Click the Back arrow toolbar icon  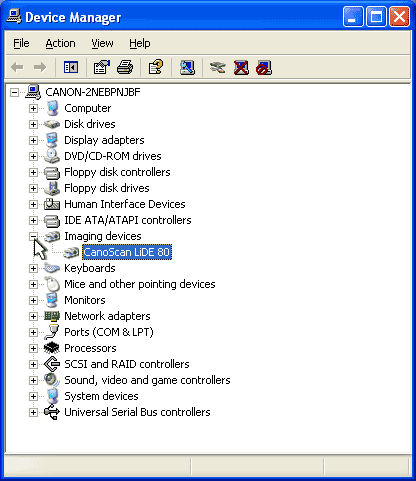point(17,68)
